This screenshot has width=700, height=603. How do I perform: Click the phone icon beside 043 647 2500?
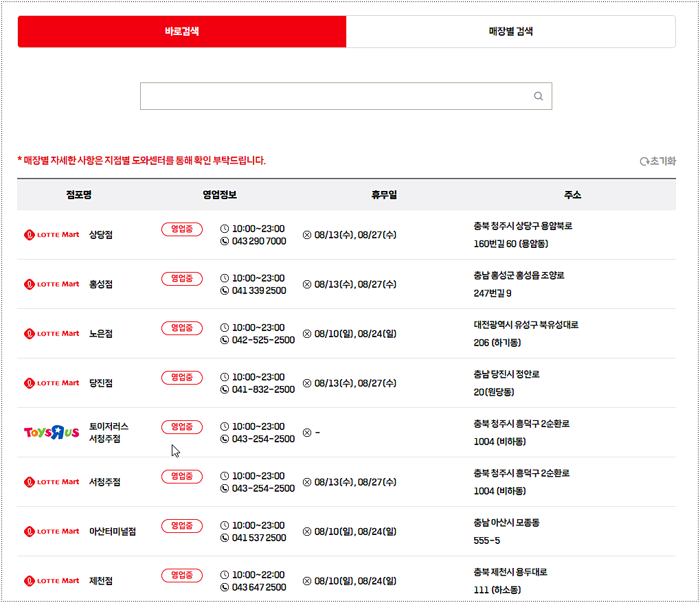point(225,588)
